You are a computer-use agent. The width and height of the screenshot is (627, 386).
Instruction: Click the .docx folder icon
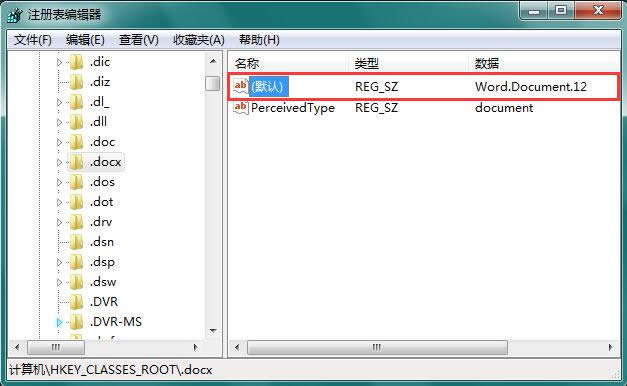76,162
